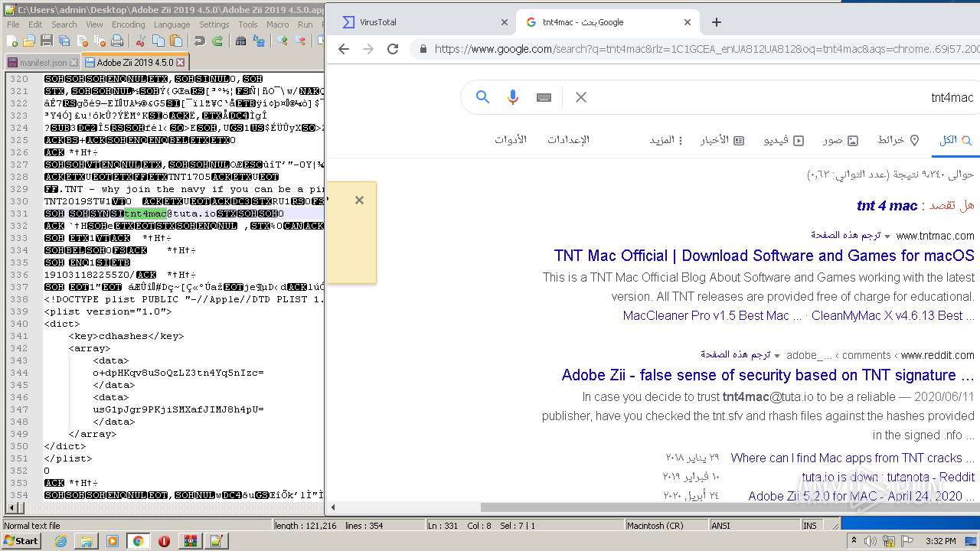This screenshot has height=551, width=980.
Task: Click the Cut scissors icon in Notepad++
Action: click(141, 41)
